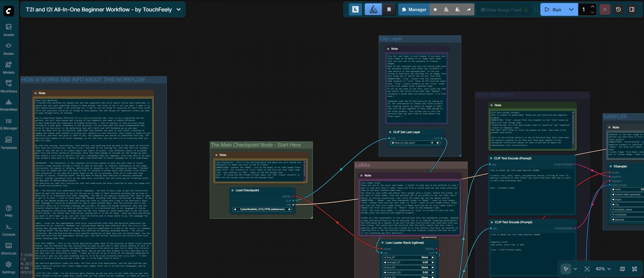Click the bookmark icon in toolbar
644x278 pixels.
(389, 10)
